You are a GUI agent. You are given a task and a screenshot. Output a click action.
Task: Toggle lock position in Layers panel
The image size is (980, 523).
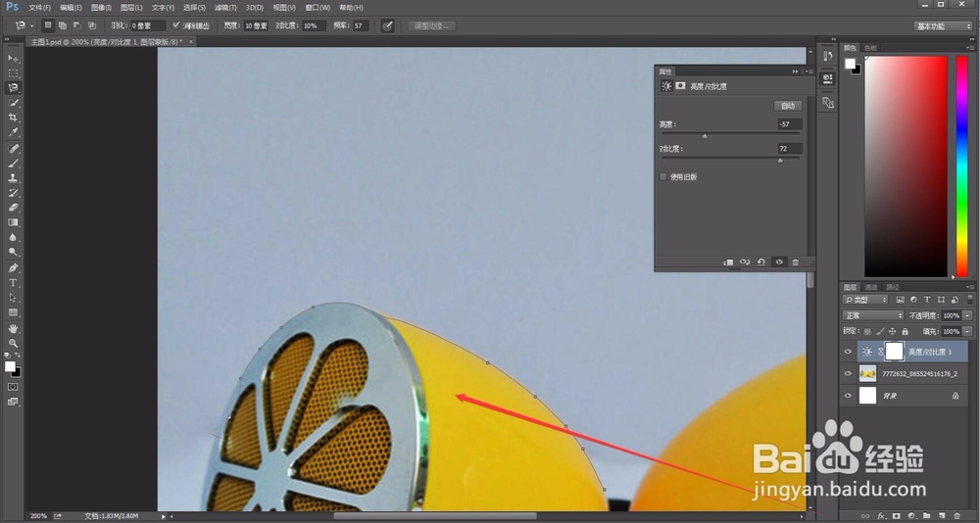point(893,332)
